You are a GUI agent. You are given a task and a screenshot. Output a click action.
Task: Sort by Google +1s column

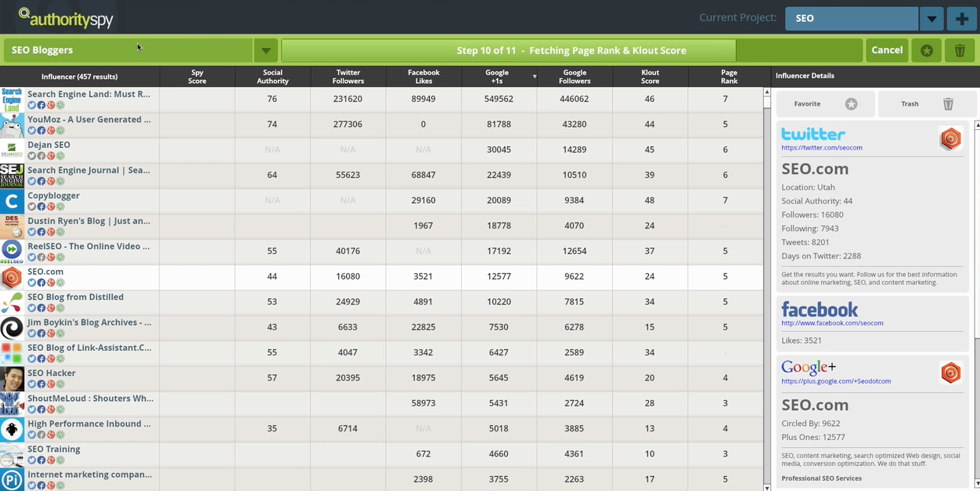497,76
